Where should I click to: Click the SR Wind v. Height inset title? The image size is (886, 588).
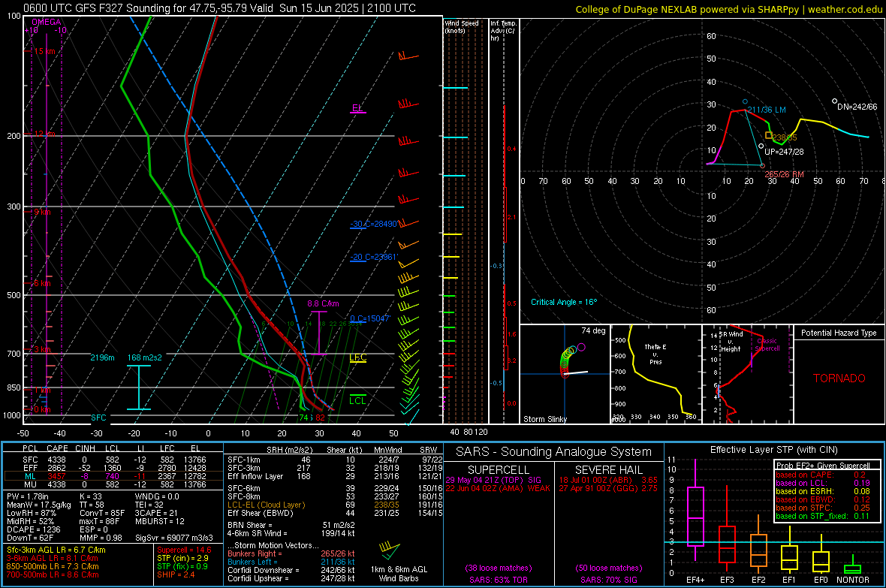tap(731, 342)
